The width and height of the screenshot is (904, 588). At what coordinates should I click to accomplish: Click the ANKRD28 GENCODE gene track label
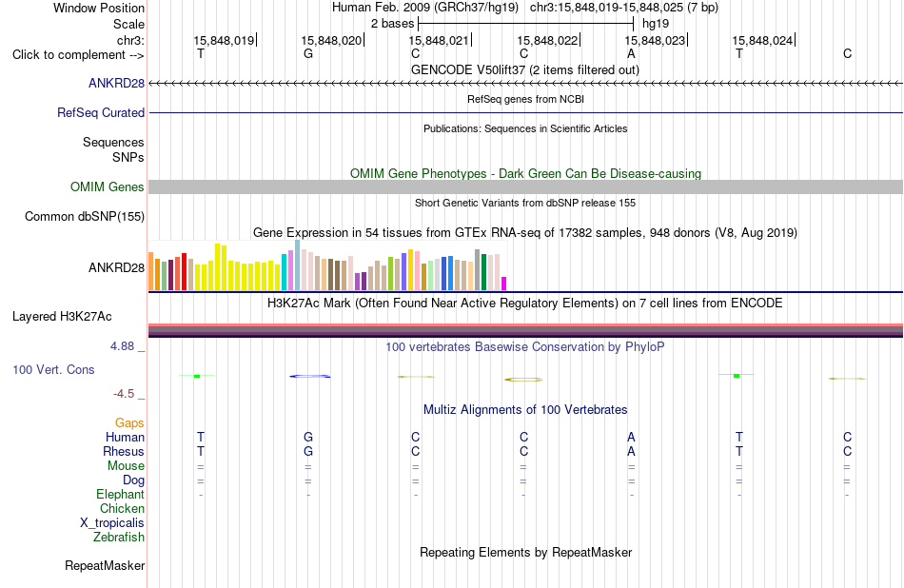point(116,83)
